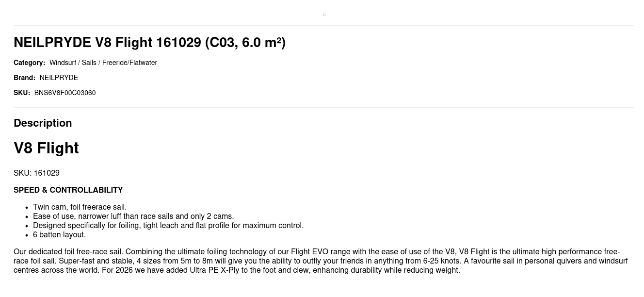Click the bold SKU label under Brand

[22, 93]
